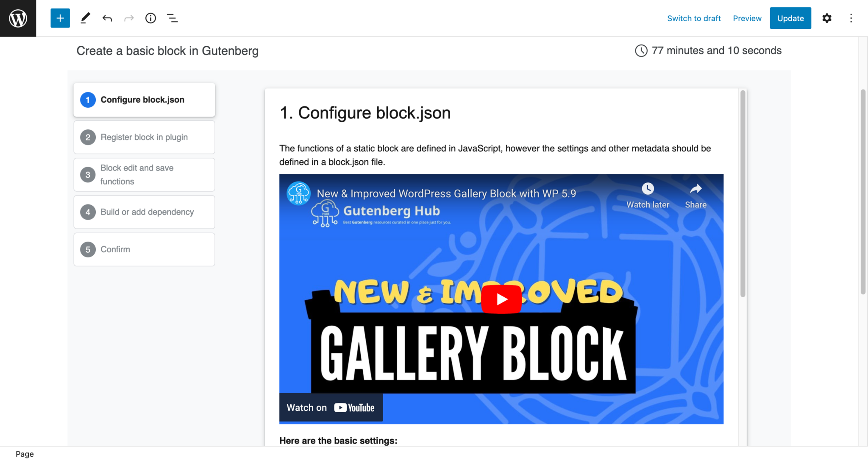Open the List View panel
The height and width of the screenshot is (461, 868).
(172, 18)
